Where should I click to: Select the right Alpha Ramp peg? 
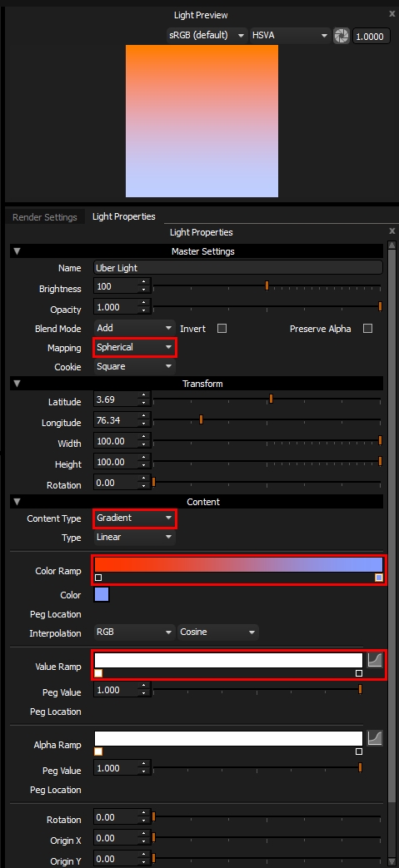click(359, 751)
